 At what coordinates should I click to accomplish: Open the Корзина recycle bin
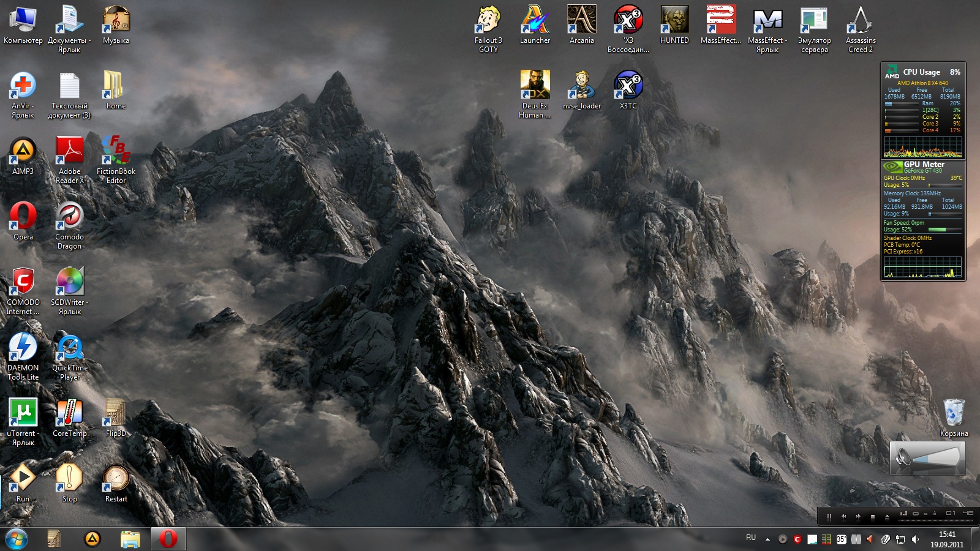click(954, 413)
